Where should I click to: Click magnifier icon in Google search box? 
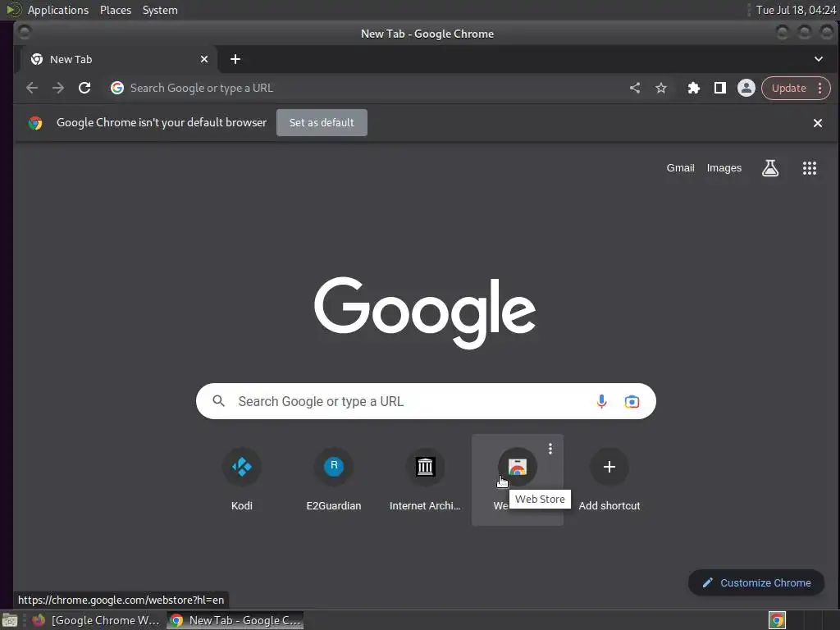[x=218, y=400]
